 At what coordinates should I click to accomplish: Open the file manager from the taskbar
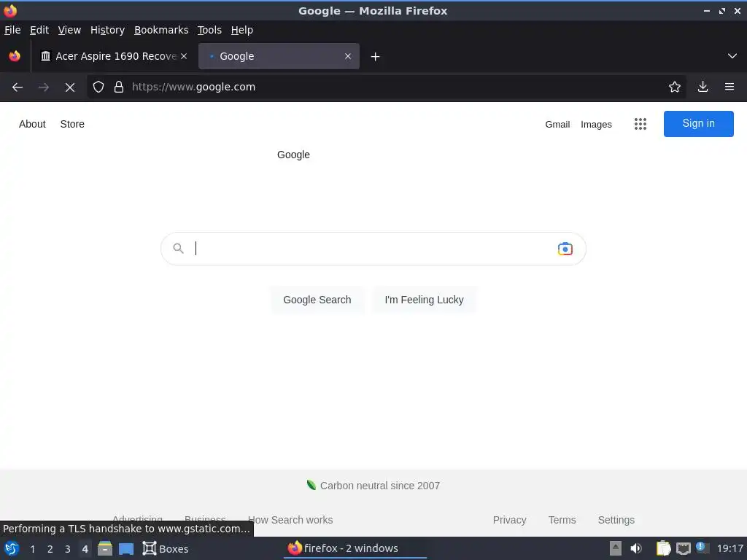(x=105, y=548)
